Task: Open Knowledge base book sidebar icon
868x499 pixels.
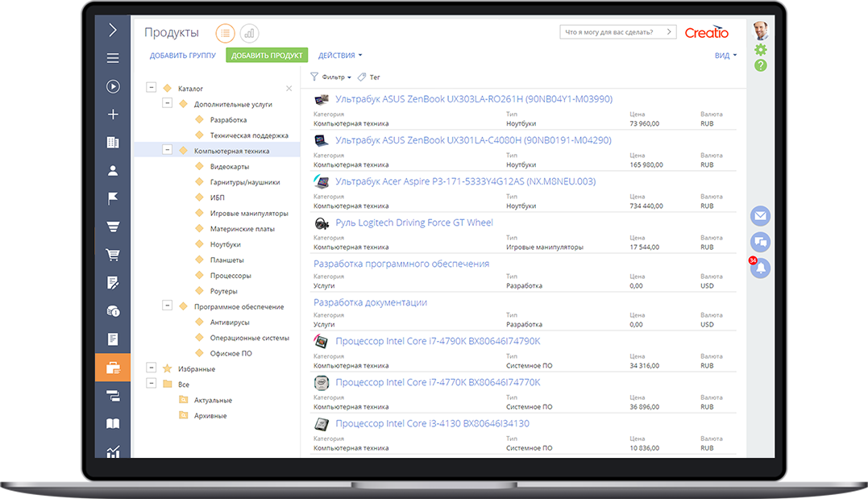Action: (x=113, y=424)
